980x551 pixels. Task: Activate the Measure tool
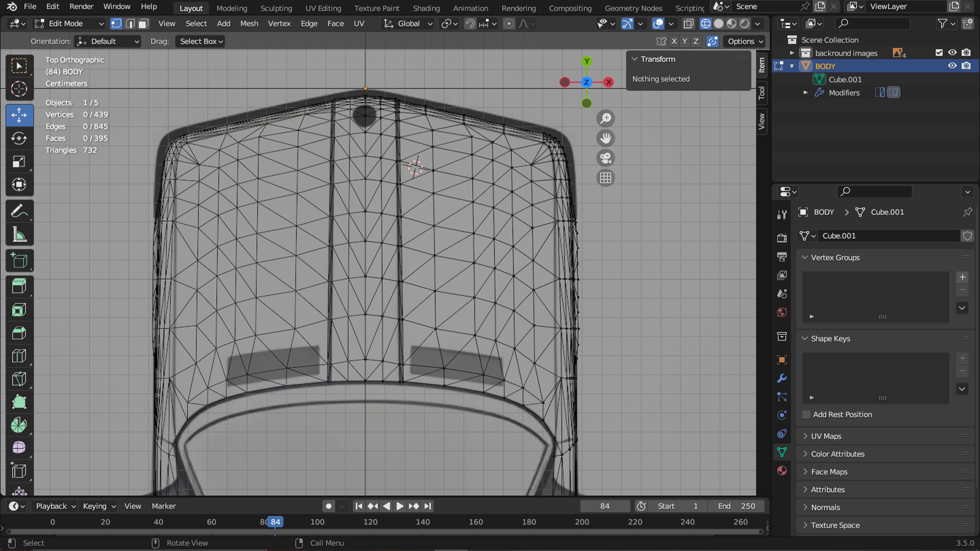pyautogui.click(x=19, y=235)
